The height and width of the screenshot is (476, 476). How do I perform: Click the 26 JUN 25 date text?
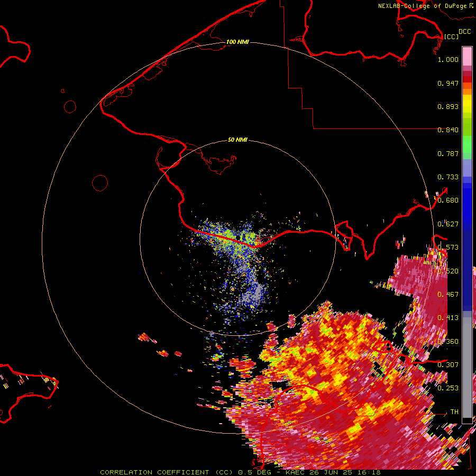tap(331, 472)
